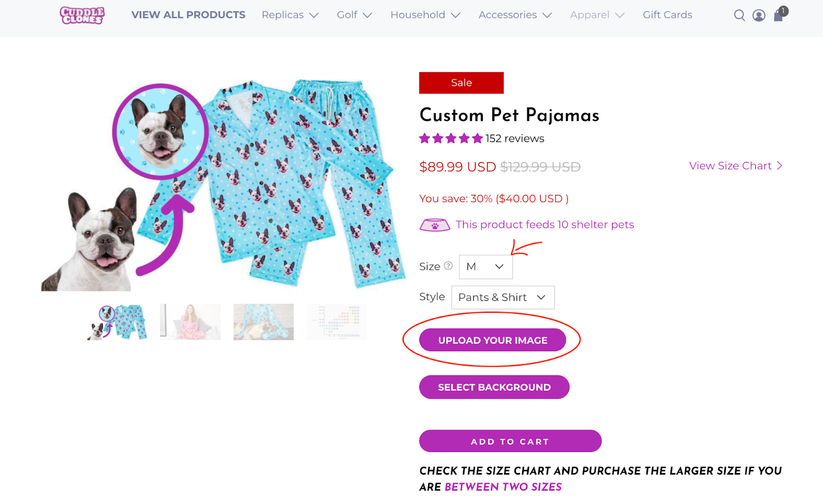Click the size help question mark icon
Image resolution: width=823 pixels, height=504 pixels.
pos(449,266)
